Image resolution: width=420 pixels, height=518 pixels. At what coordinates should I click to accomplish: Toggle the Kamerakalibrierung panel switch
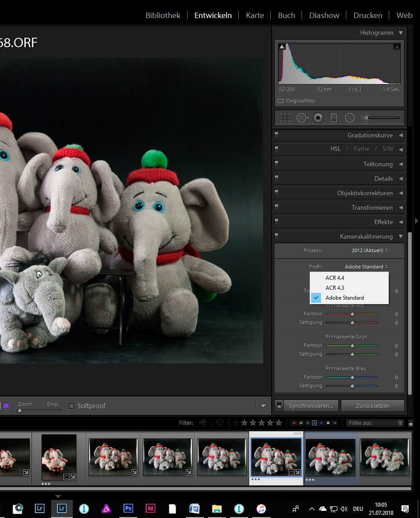(277, 236)
